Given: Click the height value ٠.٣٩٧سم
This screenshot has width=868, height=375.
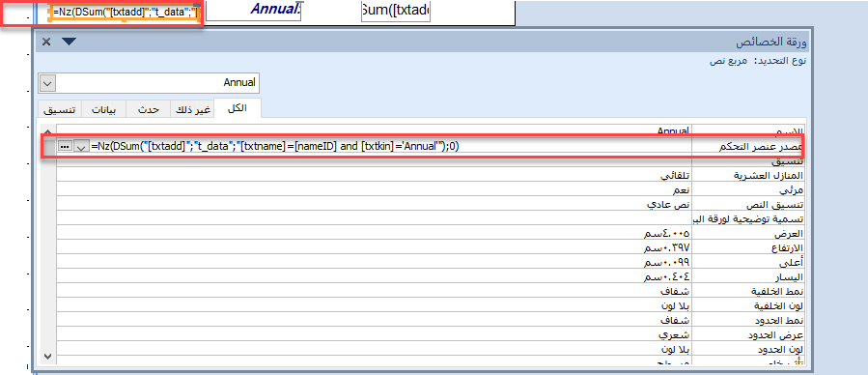Looking at the screenshot, I should pyautogui.click(x=667, y=247).
